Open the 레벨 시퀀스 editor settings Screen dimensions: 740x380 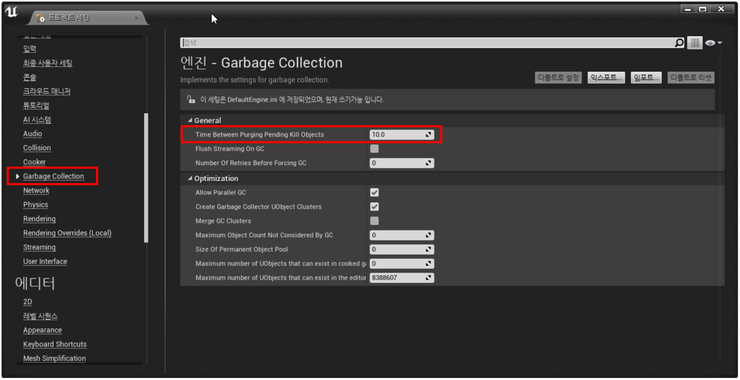41,316
